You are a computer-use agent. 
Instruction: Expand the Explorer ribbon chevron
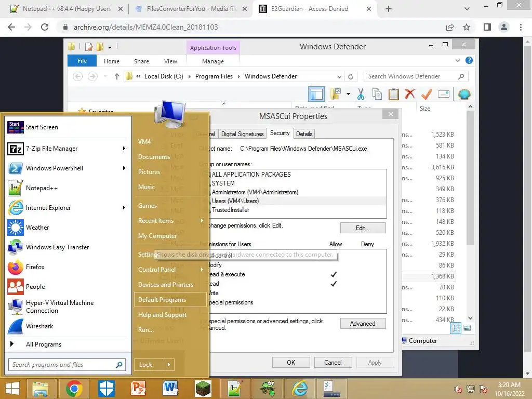(x=457, y=60)
